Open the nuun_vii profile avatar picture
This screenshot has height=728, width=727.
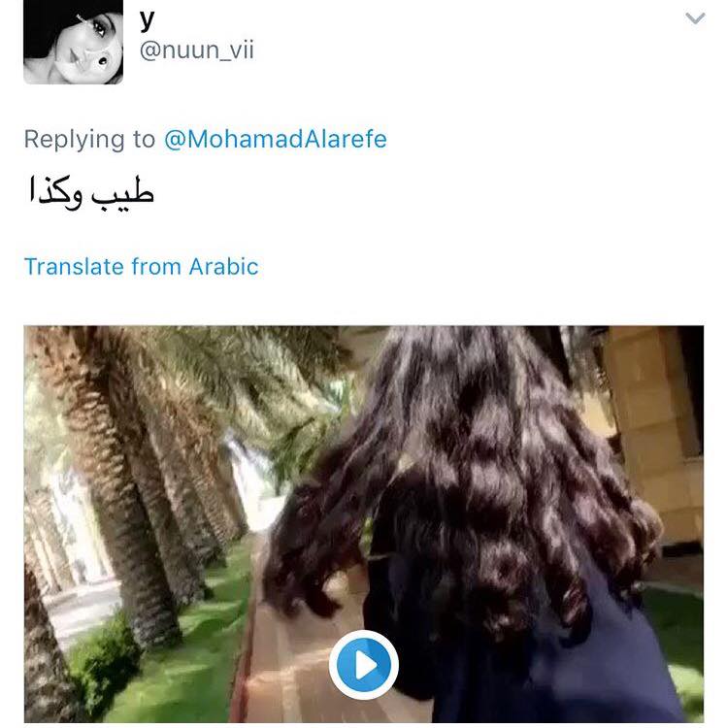point(74,43)
